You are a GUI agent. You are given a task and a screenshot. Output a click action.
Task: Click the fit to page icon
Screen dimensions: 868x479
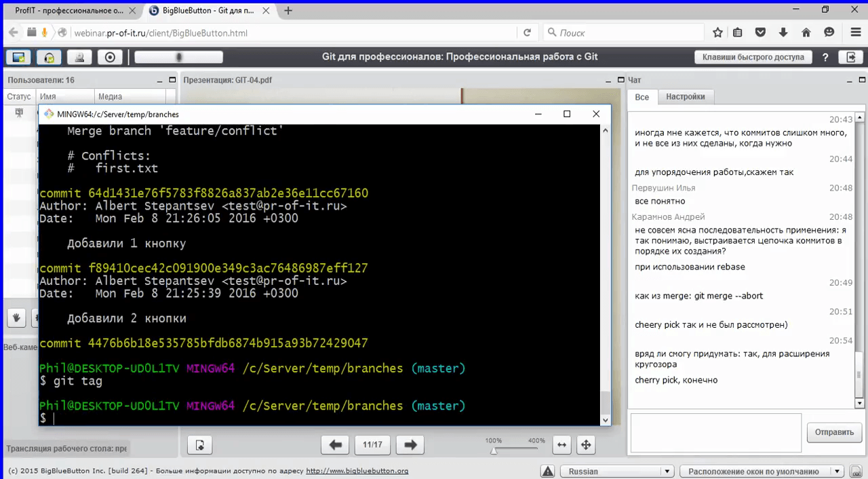[586, 445]
